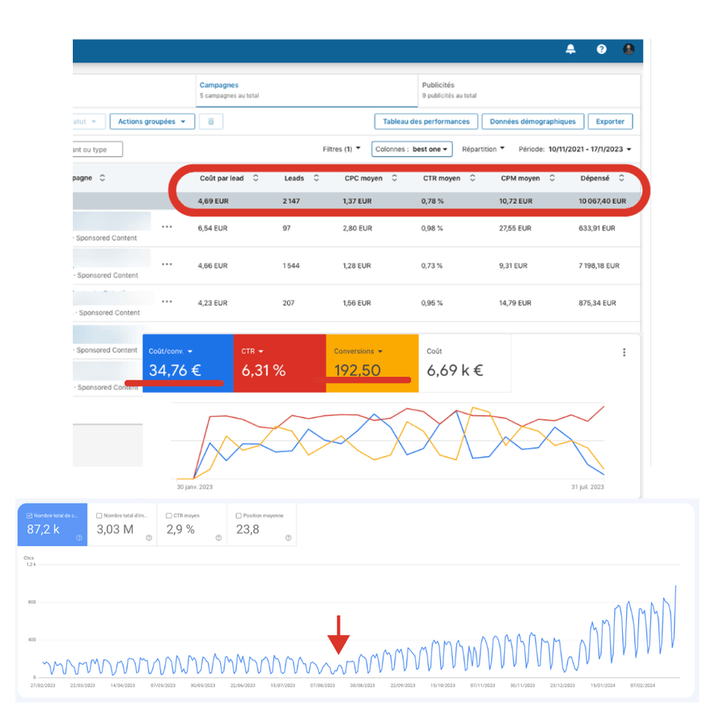Click the campaign name search field

click(x=96, y=149)
